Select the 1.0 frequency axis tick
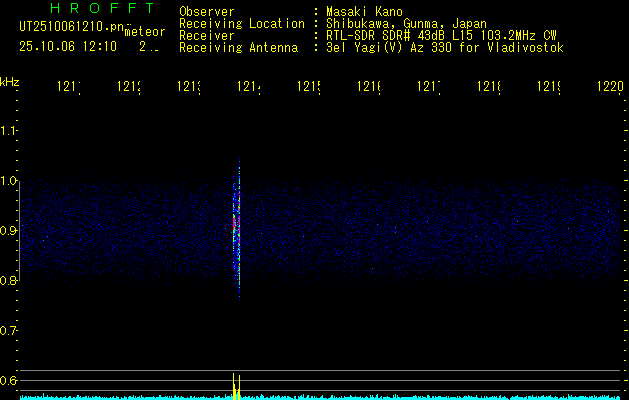The image size is (629, 400). 9,181
